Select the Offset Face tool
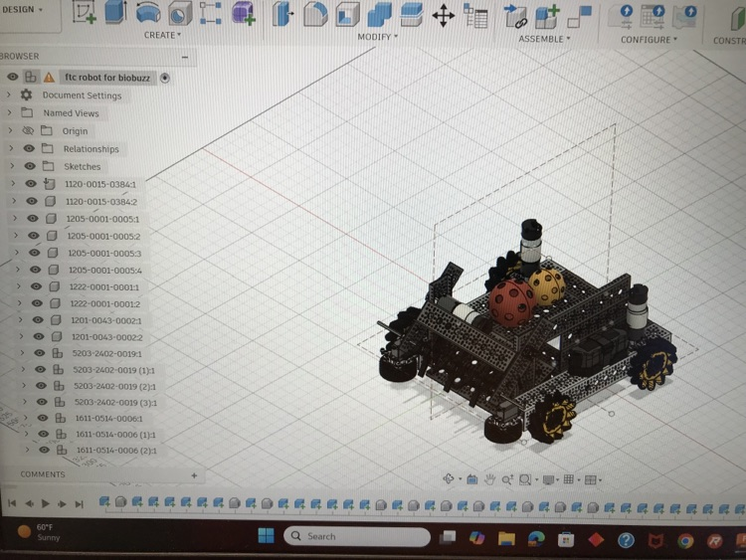This screenshot has height=560, width=746. click(411, 15)
